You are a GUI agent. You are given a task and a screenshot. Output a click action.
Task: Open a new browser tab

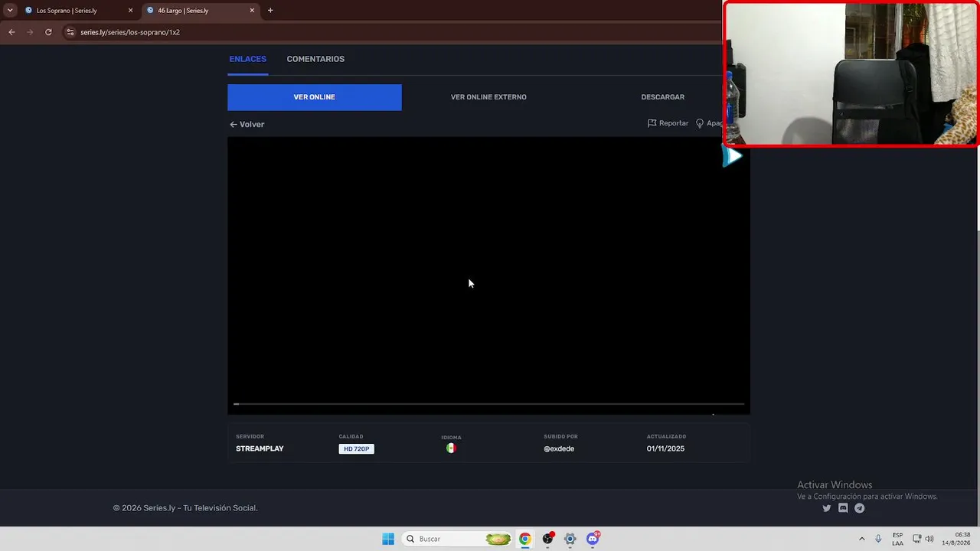coord(270,11)
